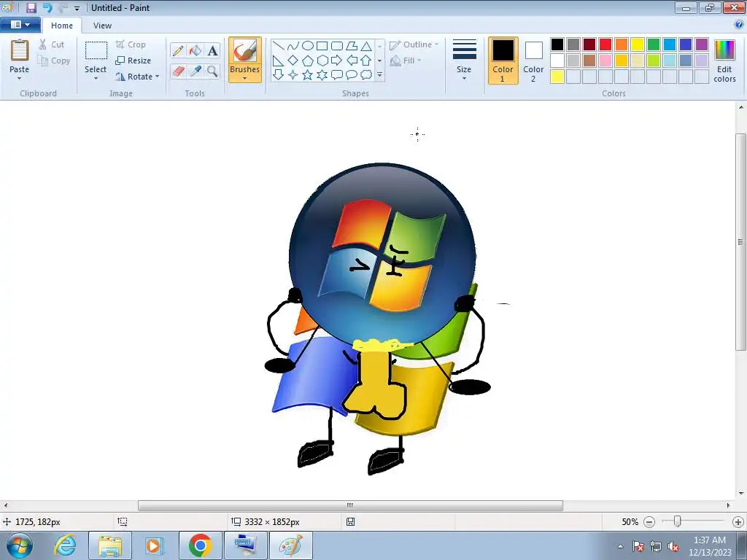
Task: Choose the Cloud callout shape
Action: (x=366, y=75)
